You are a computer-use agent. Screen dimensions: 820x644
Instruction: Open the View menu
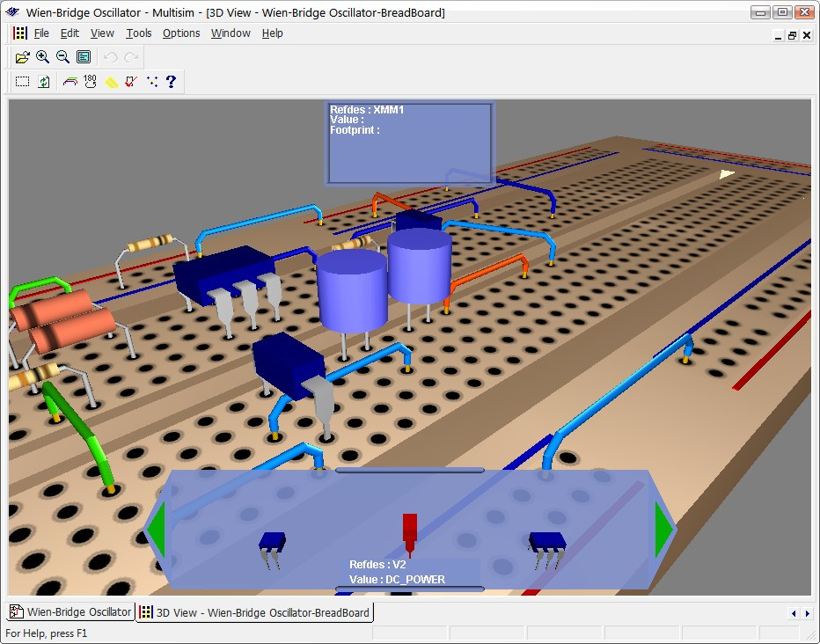pyautogui.click(x=102, y=33)
